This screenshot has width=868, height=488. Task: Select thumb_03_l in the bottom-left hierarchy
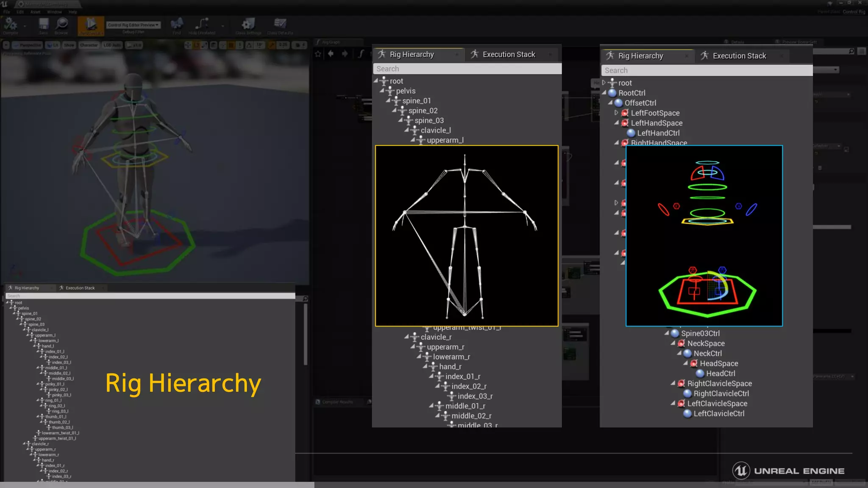62,427
